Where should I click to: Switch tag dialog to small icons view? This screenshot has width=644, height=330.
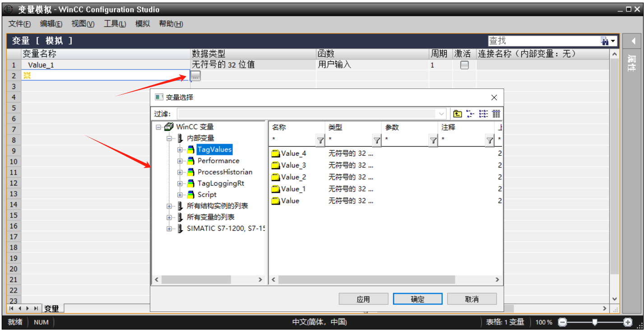[471, 114]
